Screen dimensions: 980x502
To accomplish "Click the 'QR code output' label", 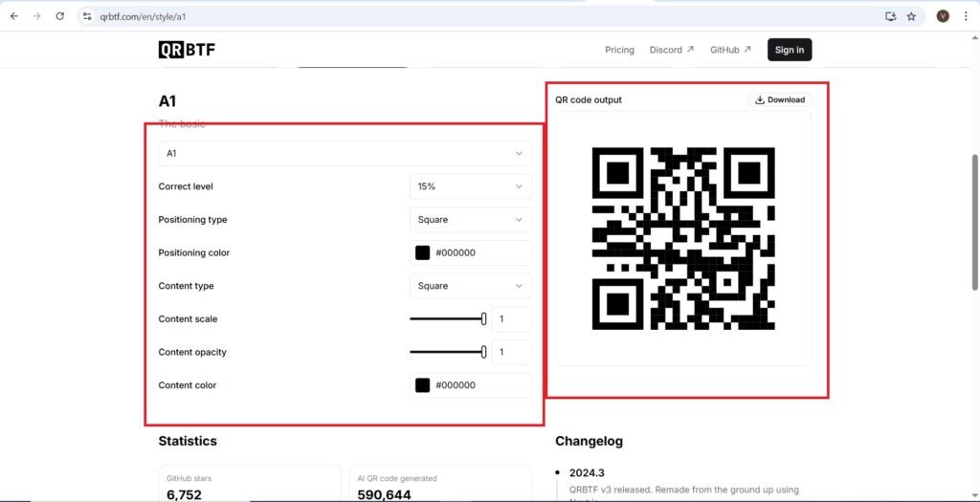I will click(589, 99).
